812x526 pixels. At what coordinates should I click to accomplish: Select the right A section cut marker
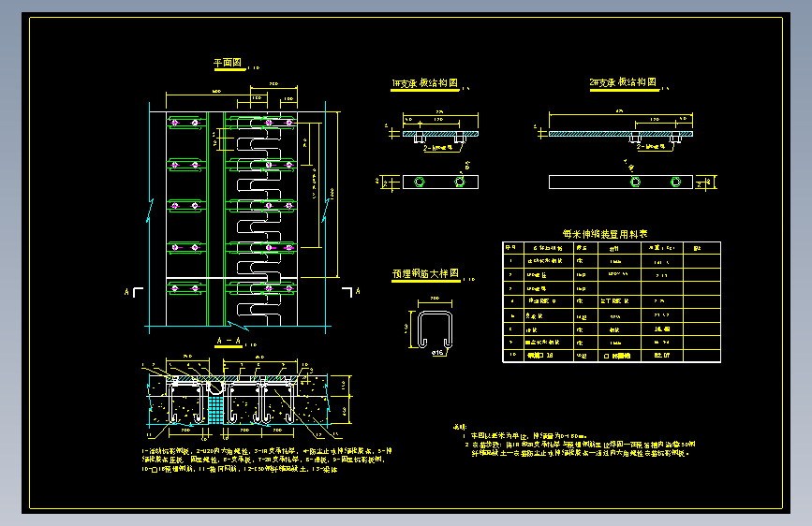coord(351,292)
